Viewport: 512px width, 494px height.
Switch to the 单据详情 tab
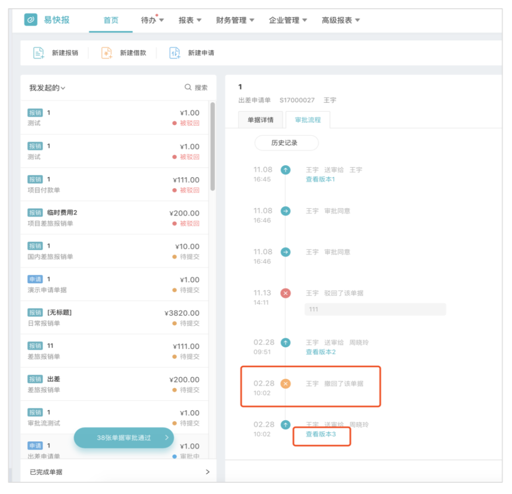[260, 120]
